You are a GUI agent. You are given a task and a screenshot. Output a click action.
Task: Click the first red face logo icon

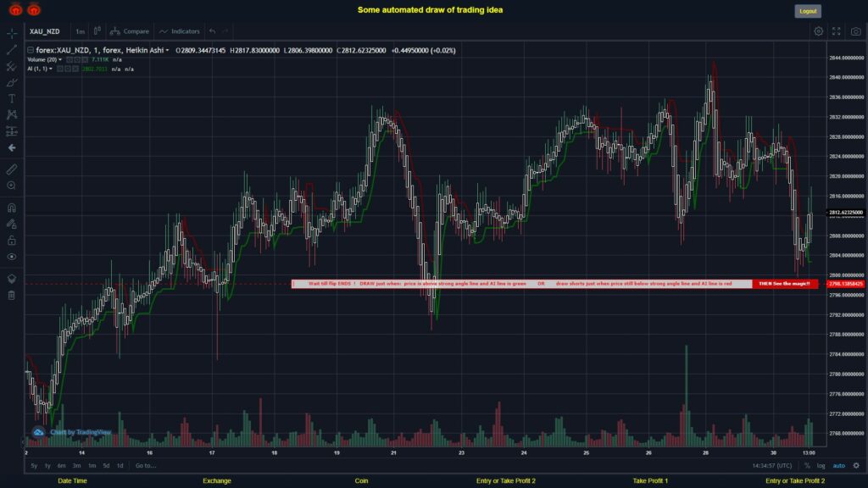tap(15, 8)
